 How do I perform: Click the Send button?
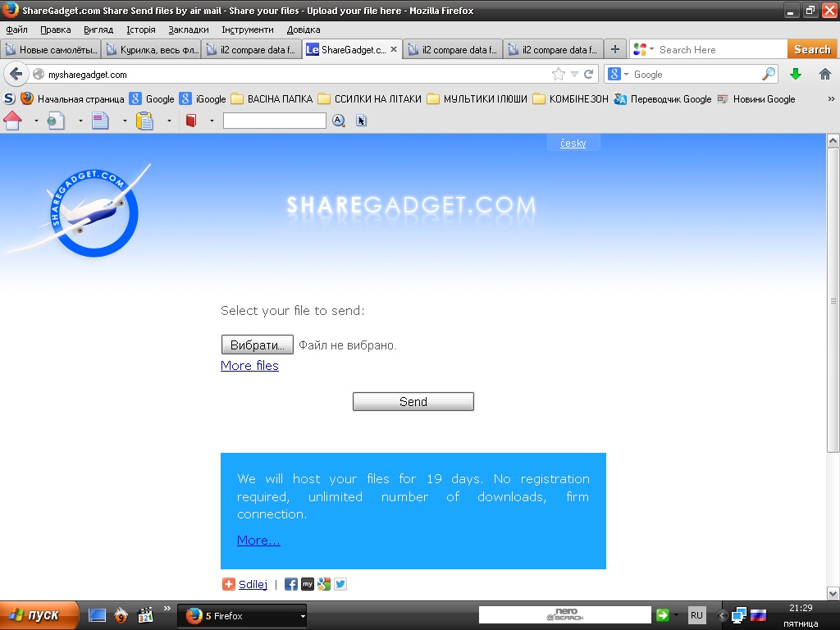[x=413, y=402]
